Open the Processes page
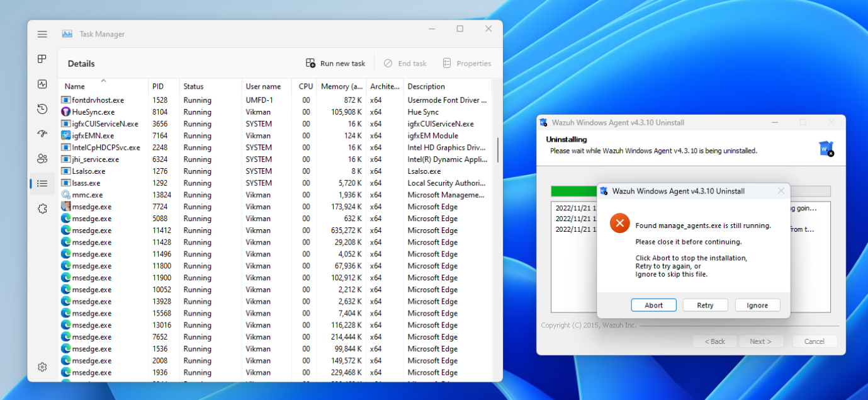The width and height of the screenshot is (868, 400). tap(42, 59)
